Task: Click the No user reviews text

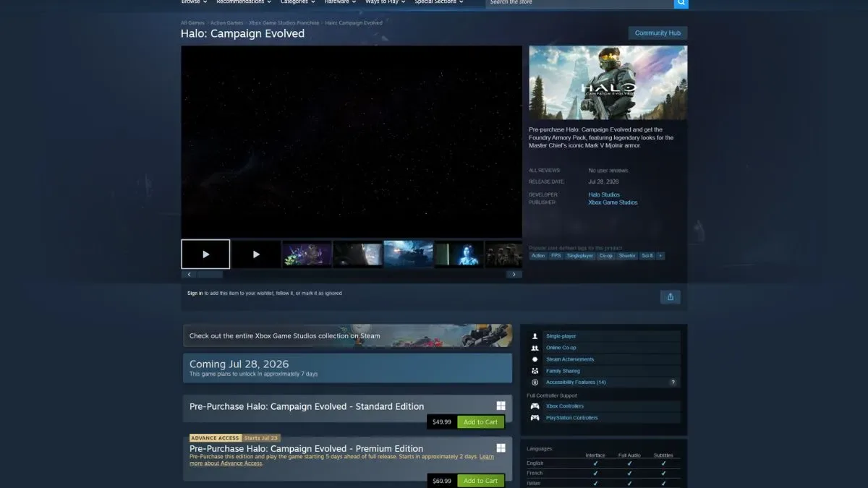Action: click(608, 171)
